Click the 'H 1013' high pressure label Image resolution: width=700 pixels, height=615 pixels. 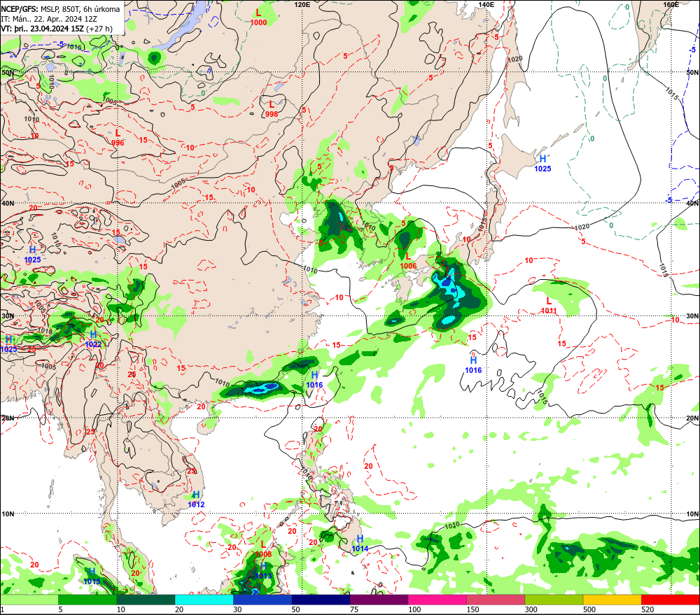click(x=263, y=570)
